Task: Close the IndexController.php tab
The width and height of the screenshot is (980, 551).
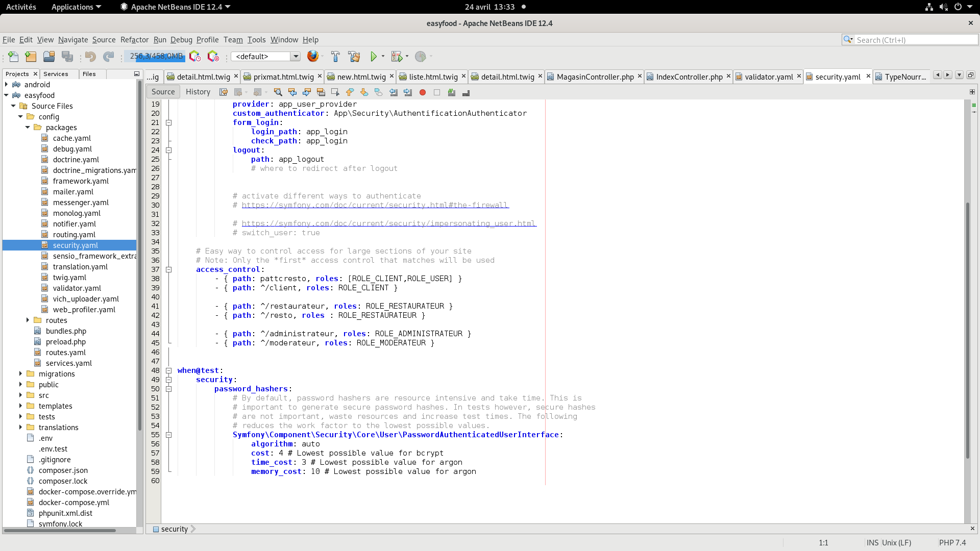Action: coord(728,76)
